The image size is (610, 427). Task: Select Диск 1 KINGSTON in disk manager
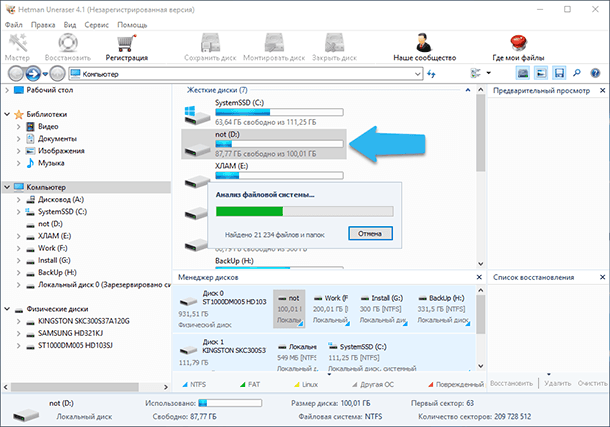tap(223, 352)
